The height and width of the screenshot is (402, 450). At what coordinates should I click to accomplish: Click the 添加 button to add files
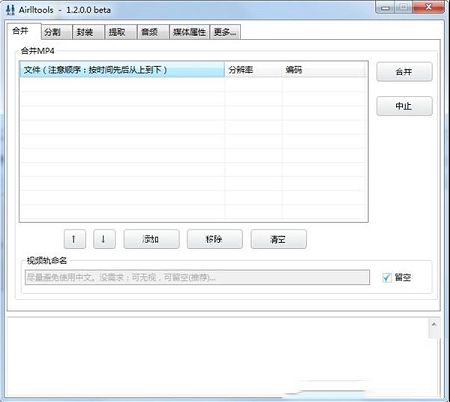[x=151, y=239]
